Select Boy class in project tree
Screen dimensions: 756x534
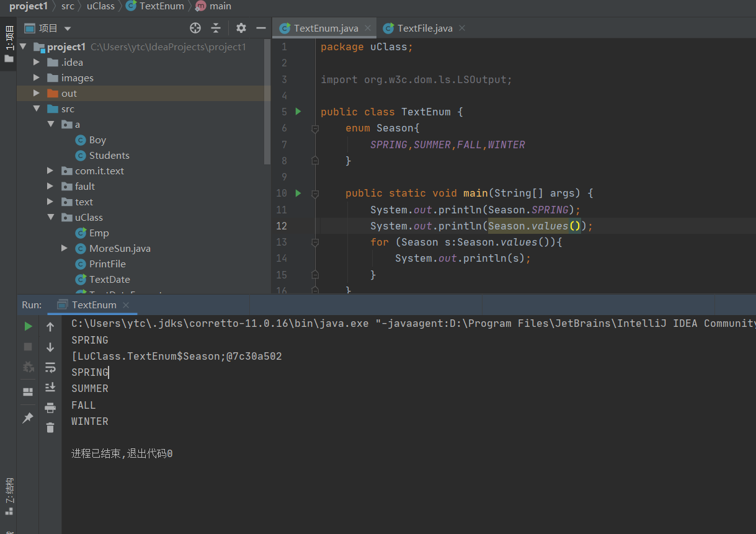pos(97,140)
